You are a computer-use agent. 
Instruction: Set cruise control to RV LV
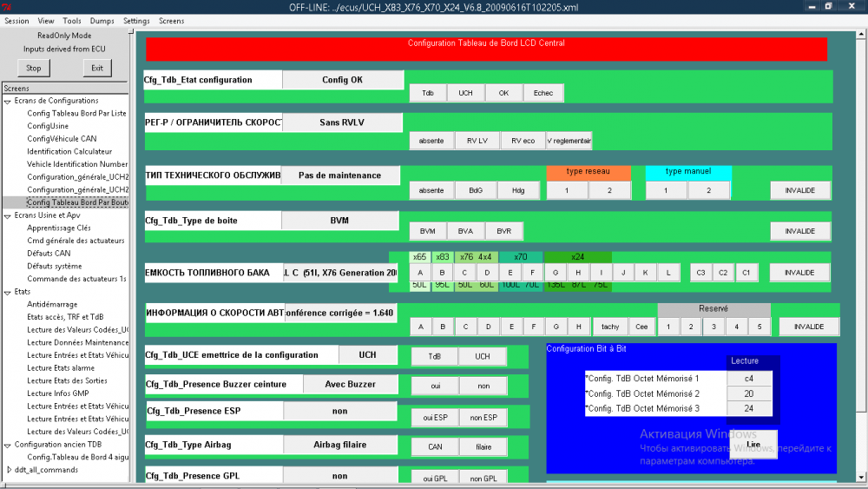point(477,141)
